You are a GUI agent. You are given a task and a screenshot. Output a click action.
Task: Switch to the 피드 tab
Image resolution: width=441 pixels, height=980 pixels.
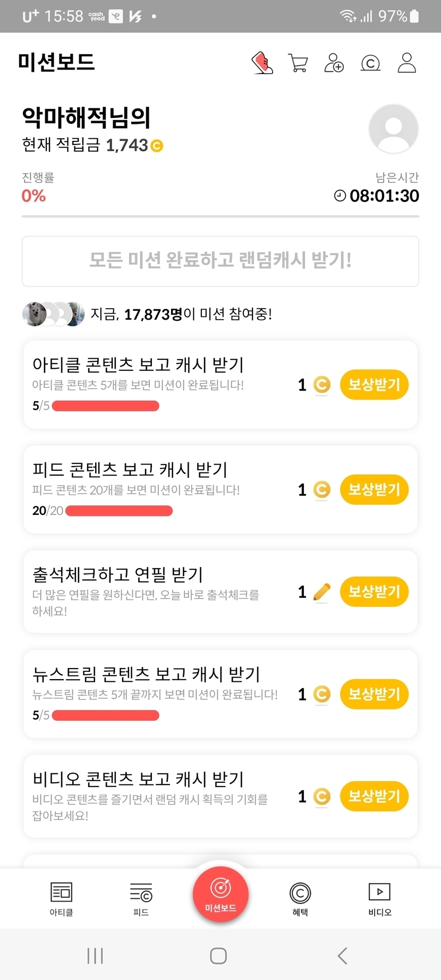coord(141,898)
